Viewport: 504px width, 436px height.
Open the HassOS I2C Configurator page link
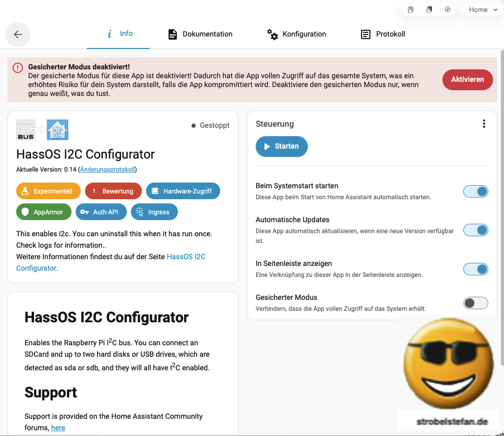(x=186, y=257)
